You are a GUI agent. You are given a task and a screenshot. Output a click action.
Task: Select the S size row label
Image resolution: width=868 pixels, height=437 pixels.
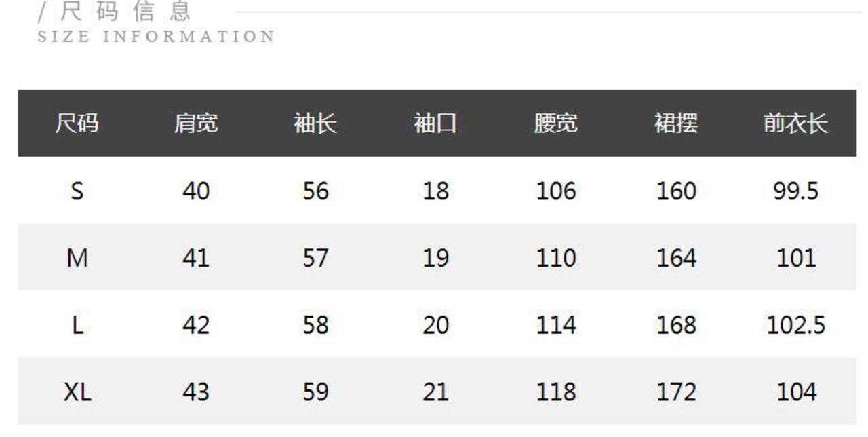tap(77, 191)
